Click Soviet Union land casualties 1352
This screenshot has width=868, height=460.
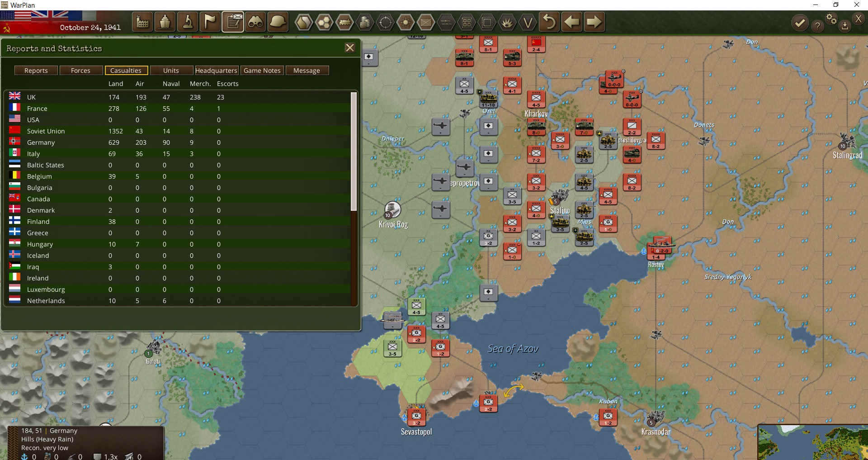(x=115, y=131)
